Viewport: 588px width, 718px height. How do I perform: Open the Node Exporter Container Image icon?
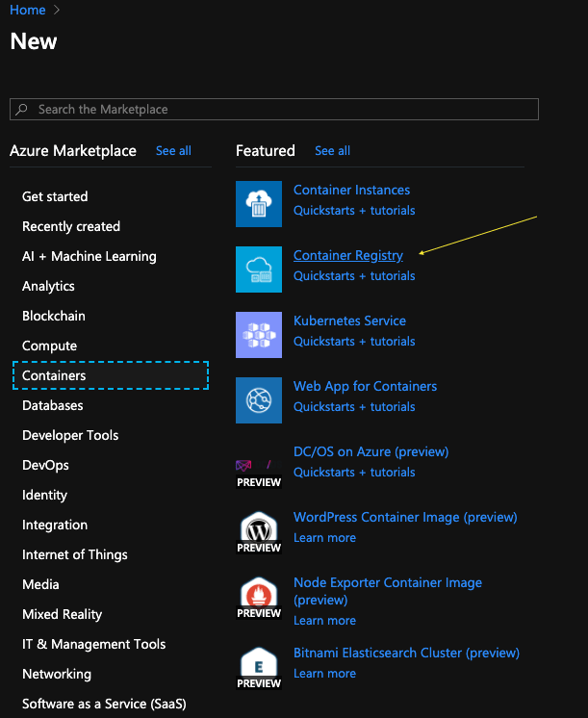[259, 598]
